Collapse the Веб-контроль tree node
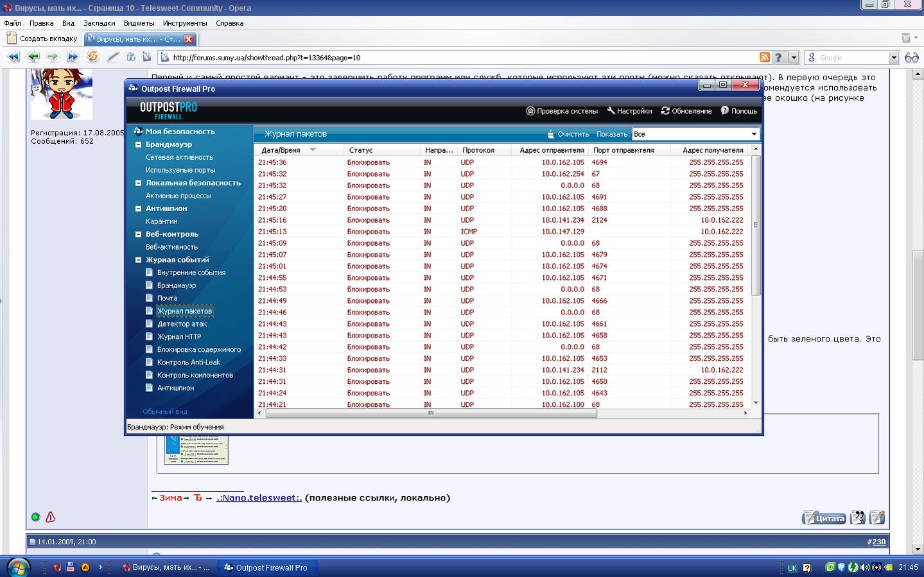924x577 pixels. [138, 234]
